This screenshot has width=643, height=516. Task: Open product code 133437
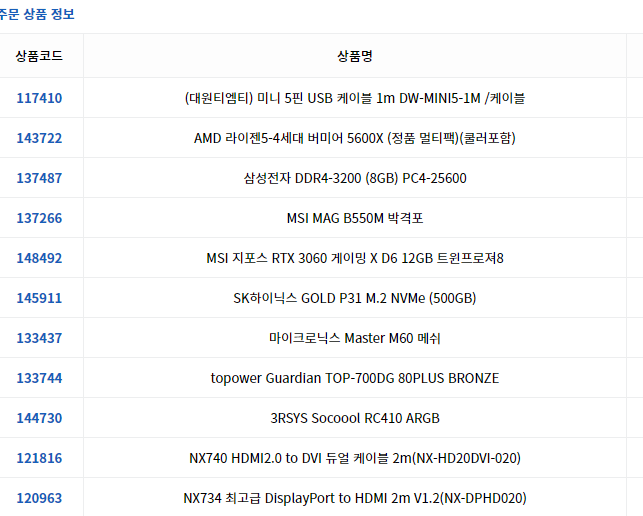[x=39, y=338]
